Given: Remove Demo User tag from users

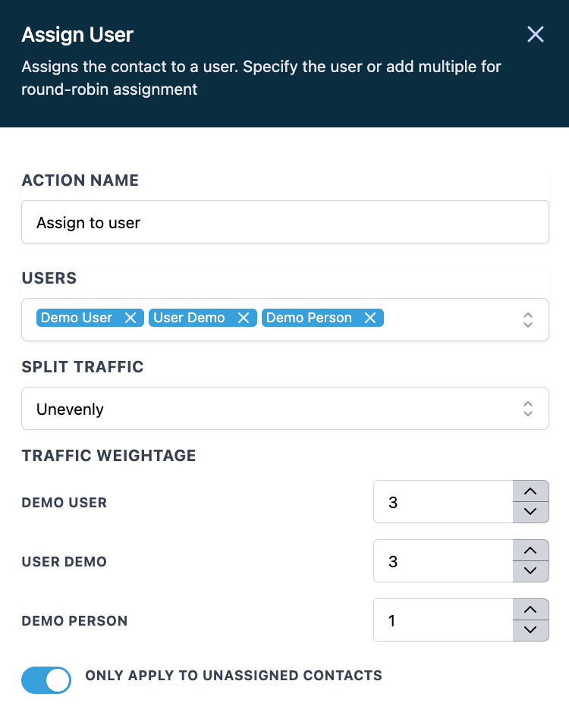Looking at the screenshot, I should point(130,318).
